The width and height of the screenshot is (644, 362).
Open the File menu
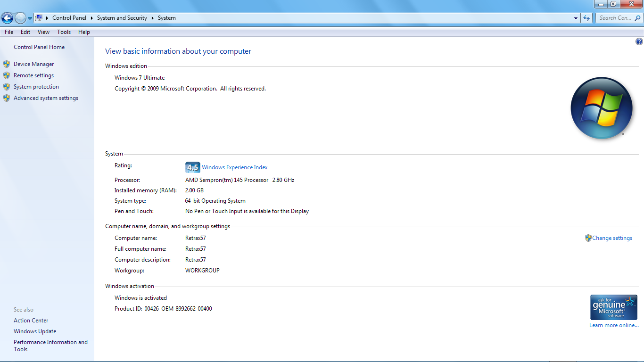click(x=9, y=32)
